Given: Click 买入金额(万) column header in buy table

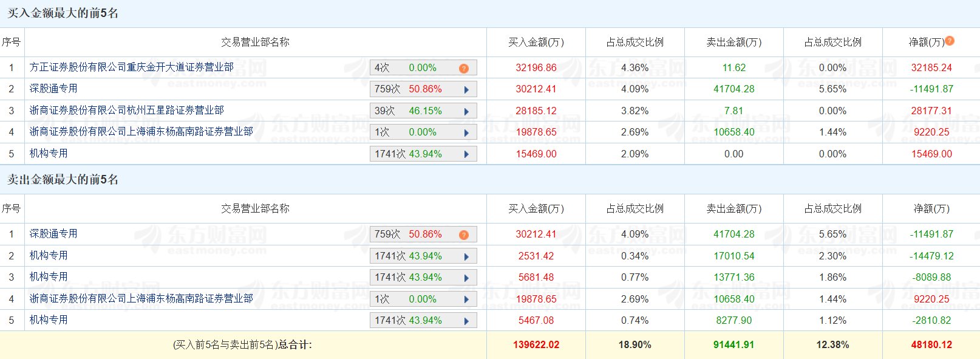Looking at the screenshot, I should 536,43.
